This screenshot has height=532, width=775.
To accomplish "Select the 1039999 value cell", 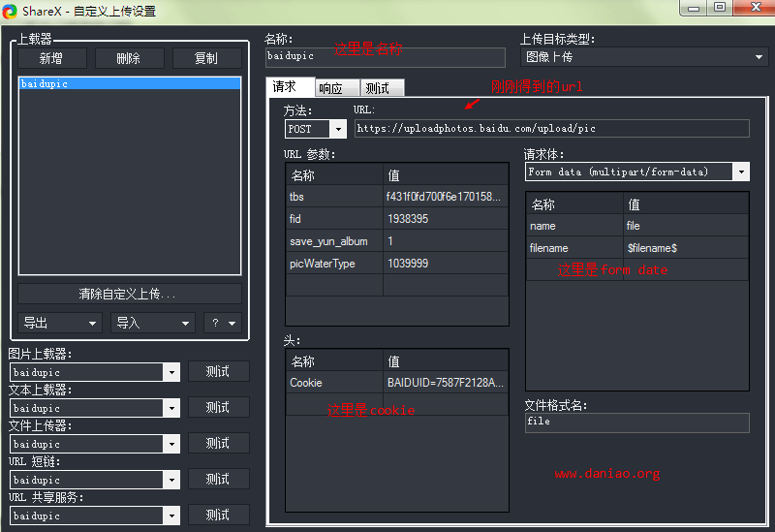I will point(446,263).
